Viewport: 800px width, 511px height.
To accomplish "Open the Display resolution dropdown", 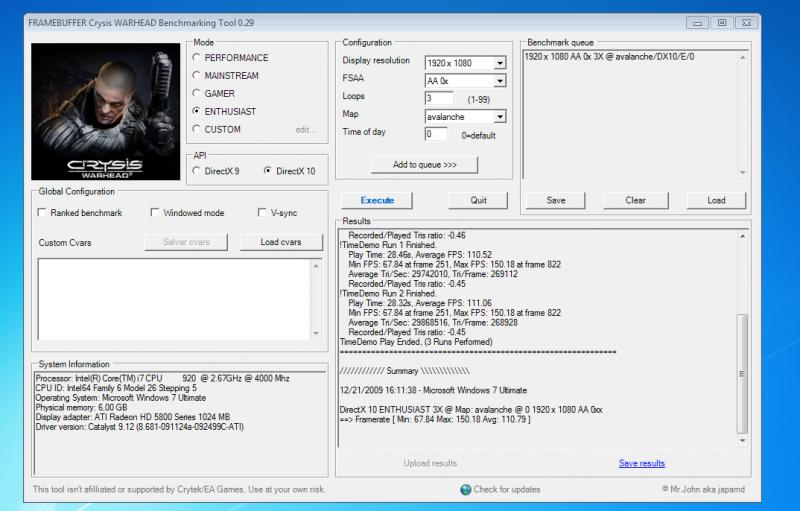I will [x=500, y=63].
